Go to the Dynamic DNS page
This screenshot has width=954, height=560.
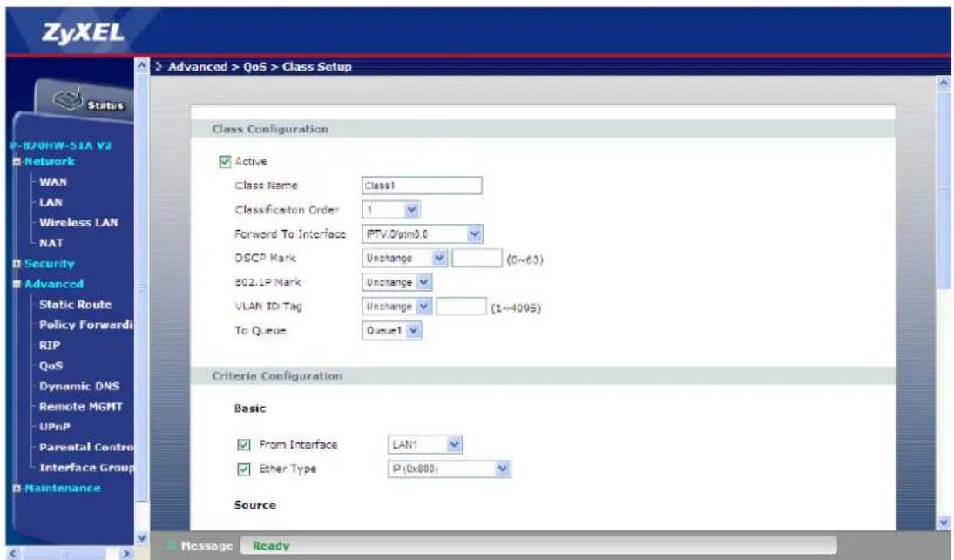pyautogui.click(x=79, y=386)
